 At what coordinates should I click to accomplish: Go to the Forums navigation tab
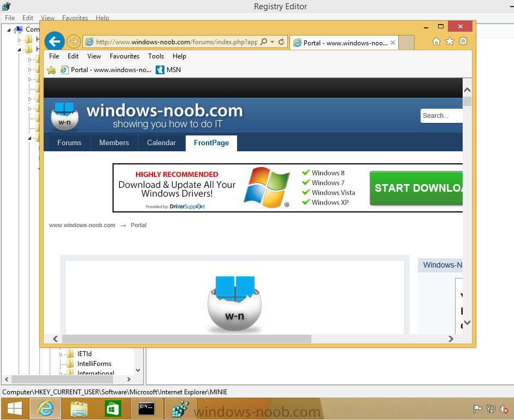(69, 143)
